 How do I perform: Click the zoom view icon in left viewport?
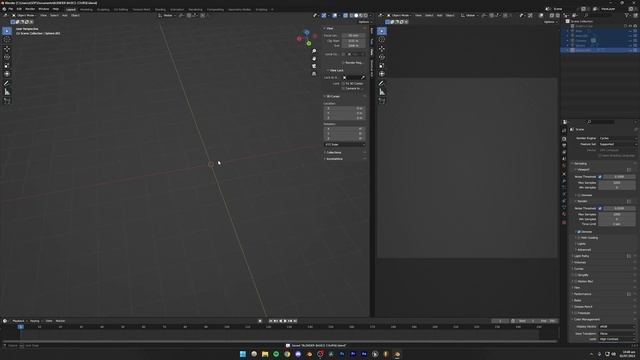tap(314, 51)
